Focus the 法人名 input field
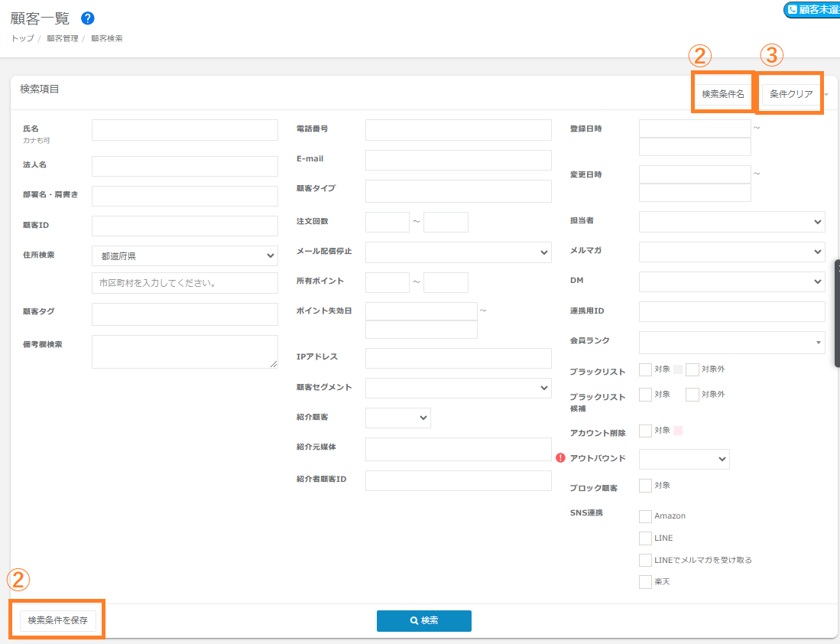 pyautogui.click(x=185, y=166)
